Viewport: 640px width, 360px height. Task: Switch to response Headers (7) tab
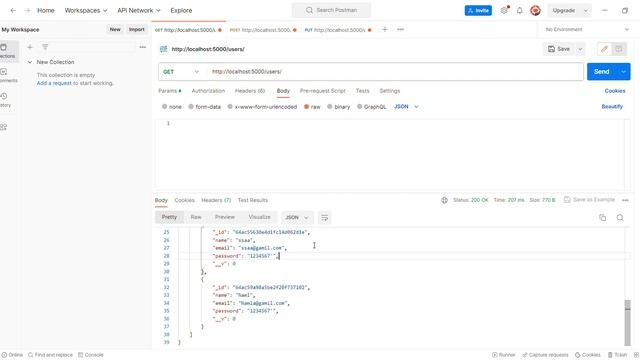tap(216, 200)
